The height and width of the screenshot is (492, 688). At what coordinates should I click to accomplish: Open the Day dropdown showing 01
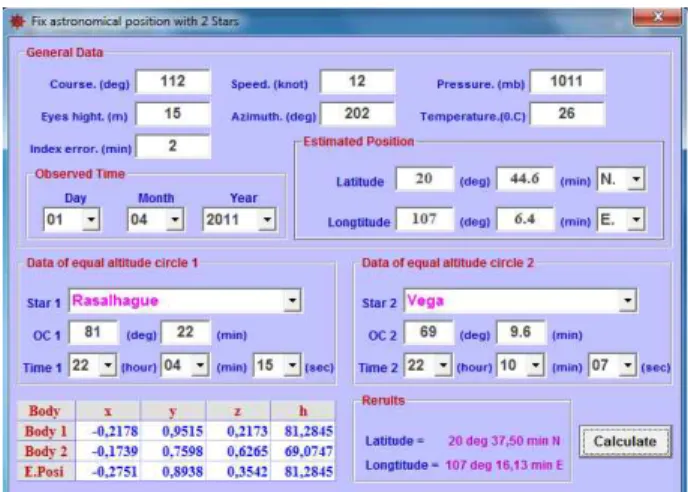(x=91, y=219)
